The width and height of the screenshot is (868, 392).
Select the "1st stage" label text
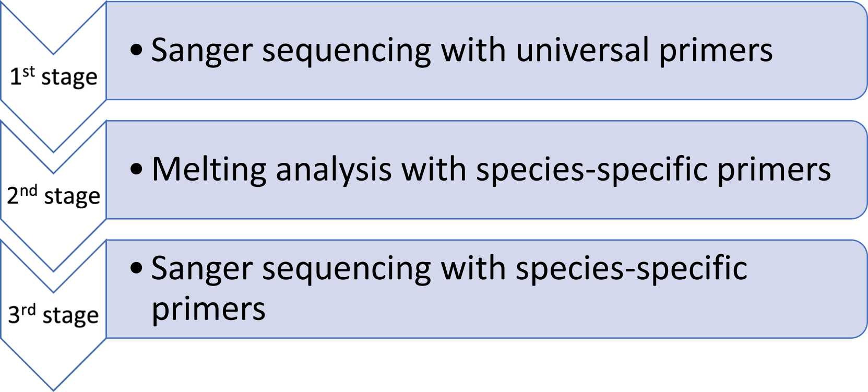point(54,77)
